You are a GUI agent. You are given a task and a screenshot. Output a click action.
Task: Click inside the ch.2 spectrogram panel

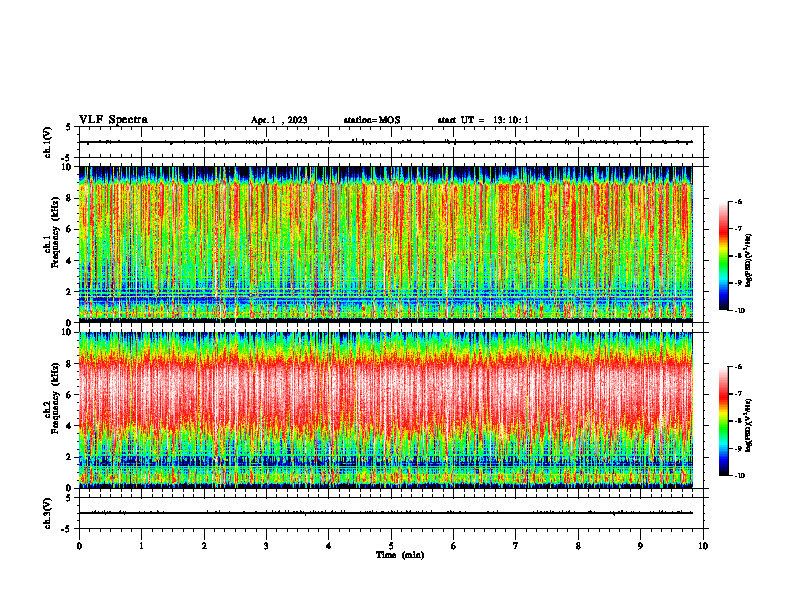click(x=385, y=410)
